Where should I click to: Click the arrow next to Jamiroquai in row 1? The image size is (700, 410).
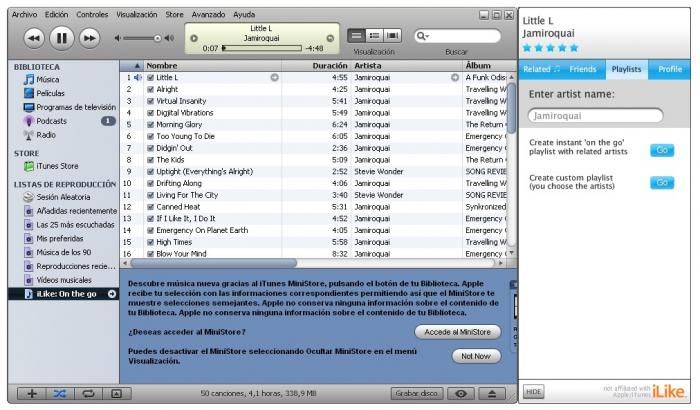(455, 78)
